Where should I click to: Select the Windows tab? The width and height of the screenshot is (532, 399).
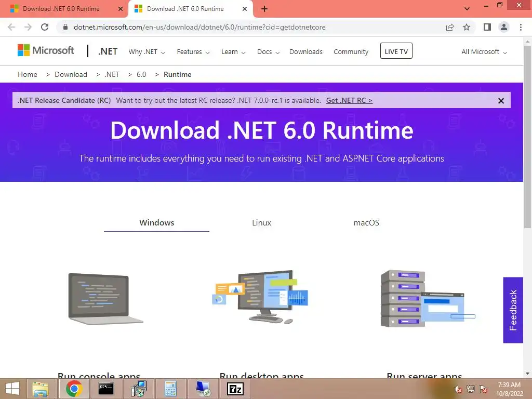(x=156, y=223)
